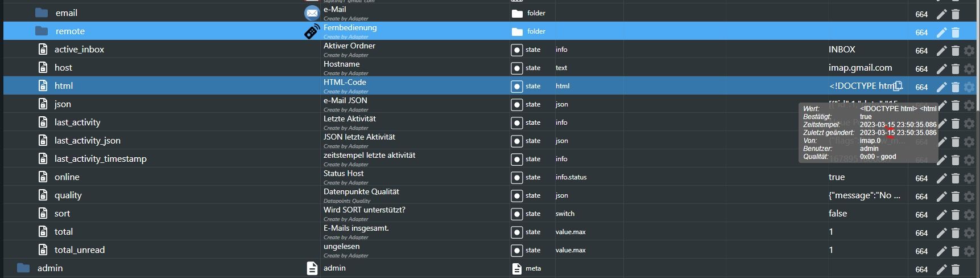Edit the total state object
980x278 pixels.
click(x=942, y=233)
